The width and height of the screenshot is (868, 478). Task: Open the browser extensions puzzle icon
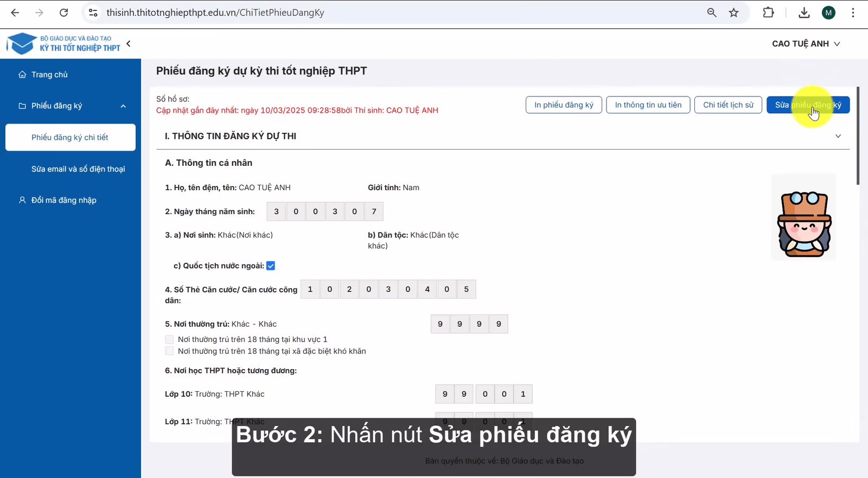click(768, 12)
